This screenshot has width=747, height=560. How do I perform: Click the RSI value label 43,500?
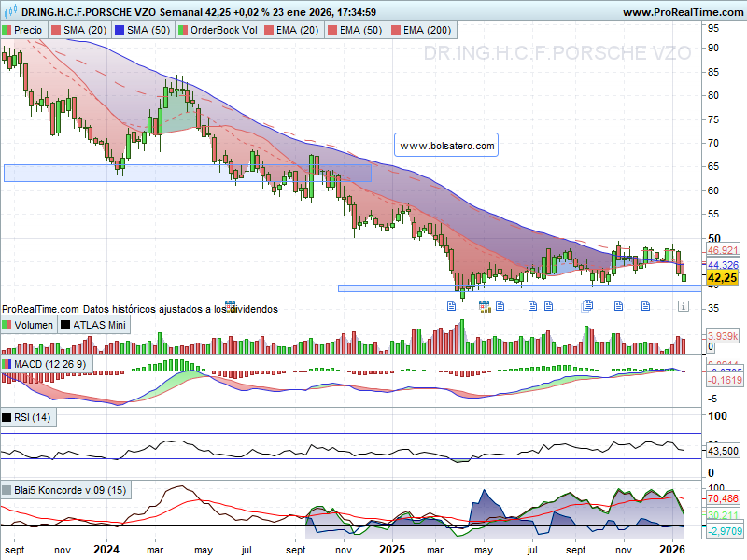tap(723, 451)
